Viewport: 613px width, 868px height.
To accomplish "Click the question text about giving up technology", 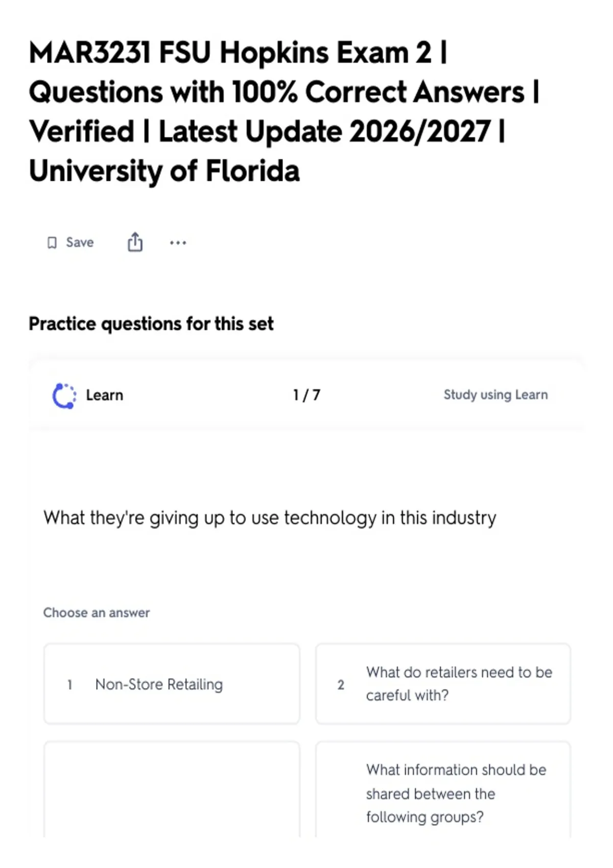I will coord(270,518).
